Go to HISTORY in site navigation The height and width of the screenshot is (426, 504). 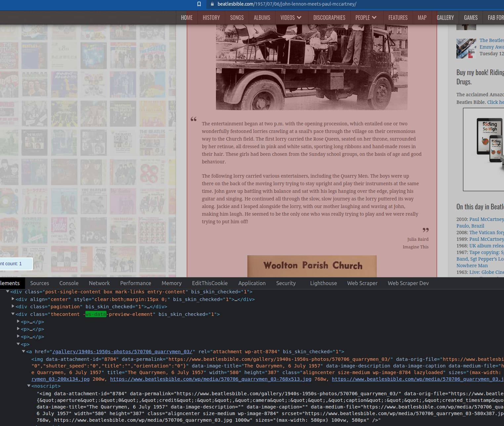coord(211,18)
